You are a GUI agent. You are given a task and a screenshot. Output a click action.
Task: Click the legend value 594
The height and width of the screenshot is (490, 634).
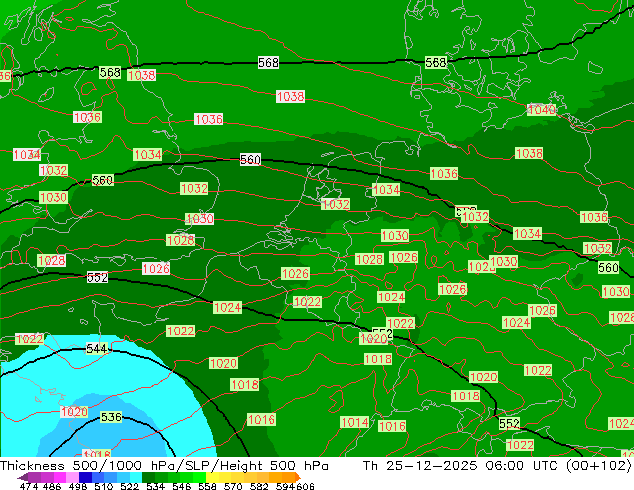pyautogui.click(x=285, y=486)
